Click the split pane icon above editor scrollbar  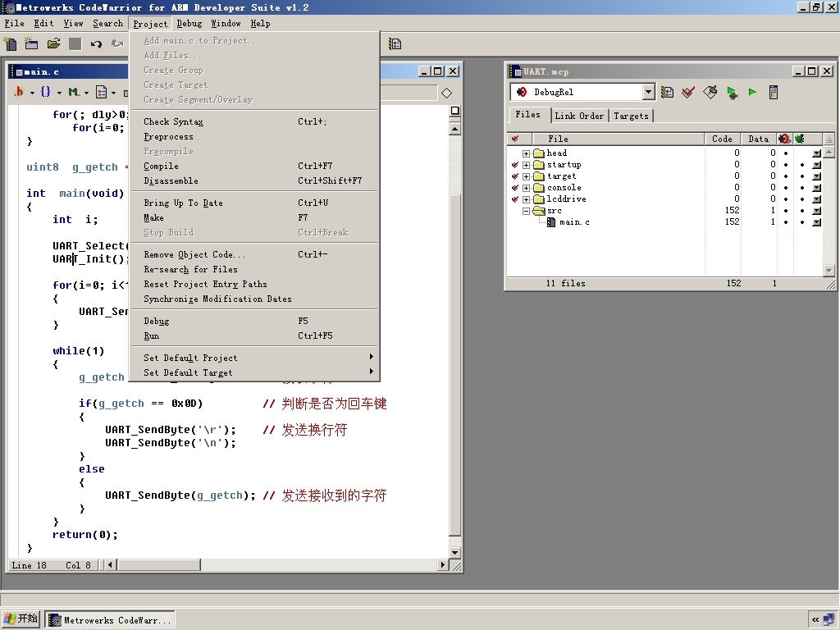454,111
